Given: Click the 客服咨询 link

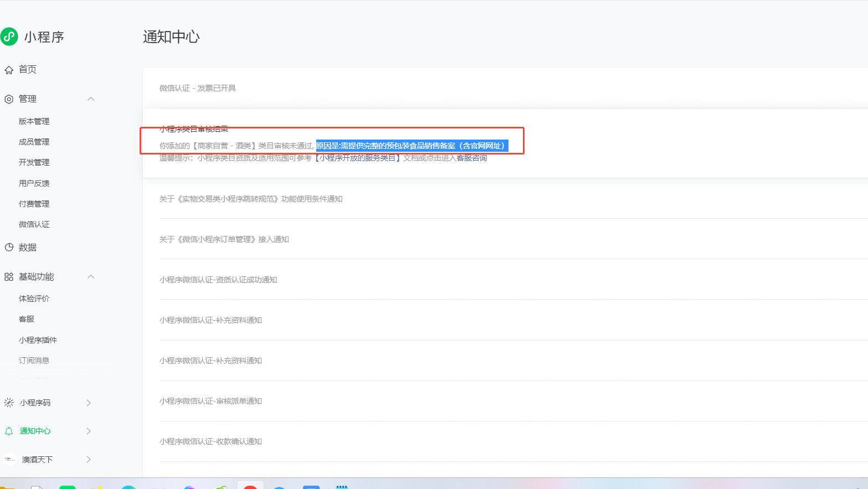Looking at the screenshot, I should coord(472,158).
